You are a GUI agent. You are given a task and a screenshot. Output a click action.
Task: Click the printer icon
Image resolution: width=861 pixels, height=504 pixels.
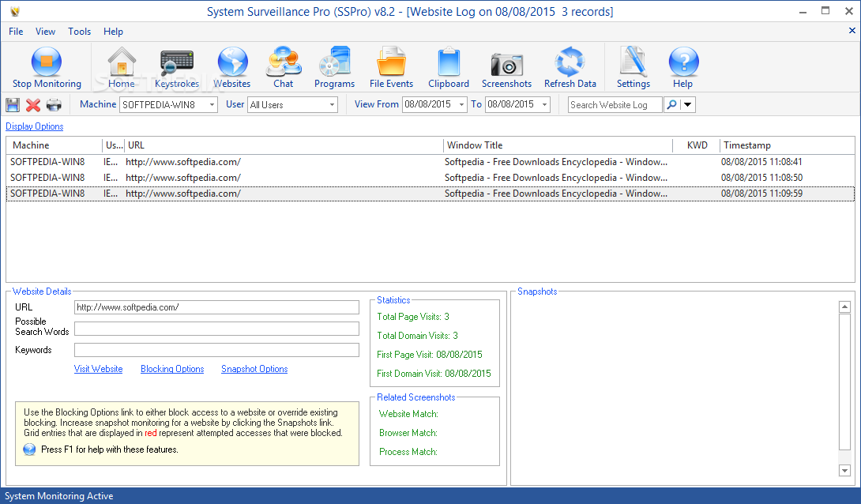pos(54,105)
